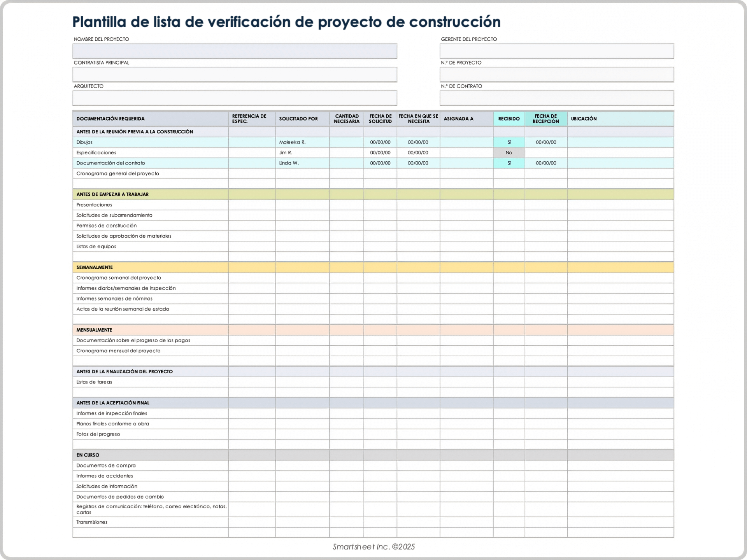Click the GERENTE DEL PROYECTO input field
This screenshot has height=560, width=747.
(x=557, y=51)
